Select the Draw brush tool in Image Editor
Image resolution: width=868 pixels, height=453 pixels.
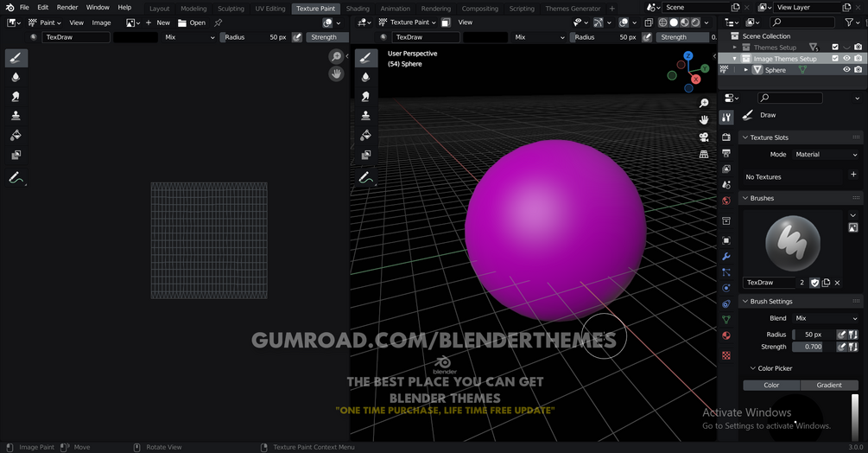[16, 58]
